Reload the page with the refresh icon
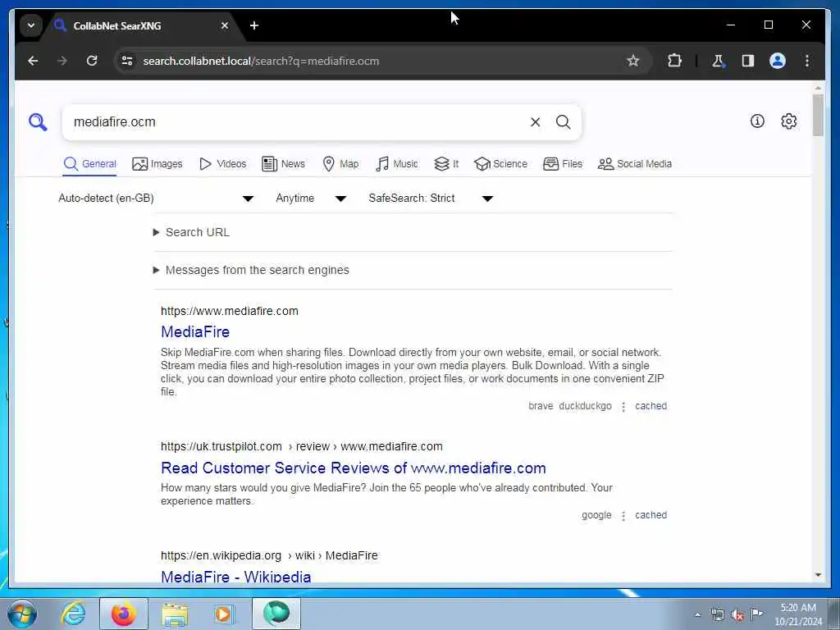The width and height of the screenshot is (840, 630). 92,61
